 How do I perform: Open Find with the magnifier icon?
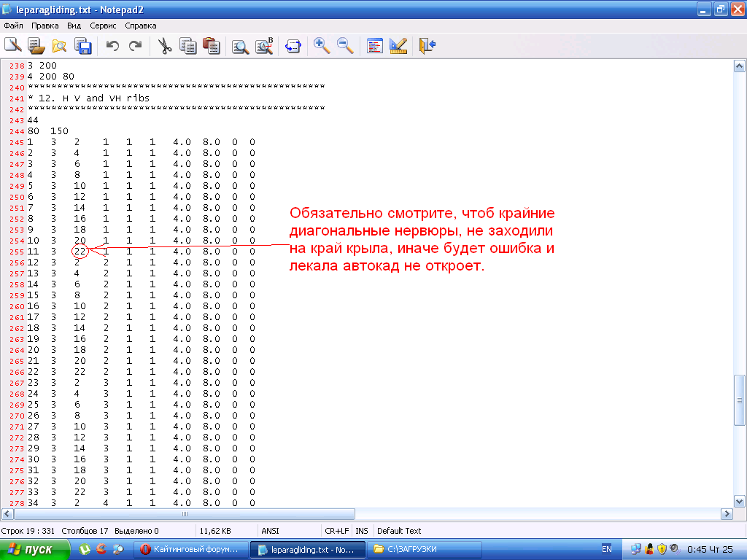(x=240, y=46)
